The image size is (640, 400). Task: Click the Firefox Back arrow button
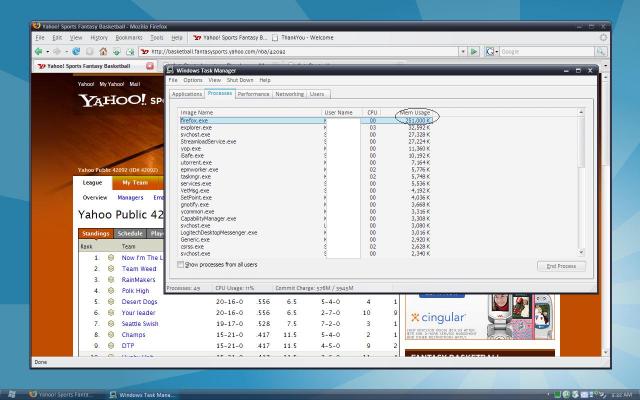(x=39, y=50)
